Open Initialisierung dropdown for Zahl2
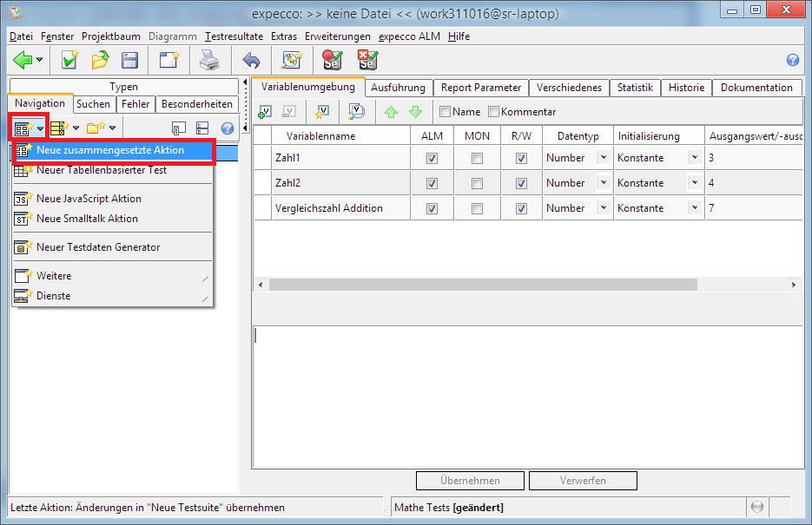The image size is (812, 525). 694,183
